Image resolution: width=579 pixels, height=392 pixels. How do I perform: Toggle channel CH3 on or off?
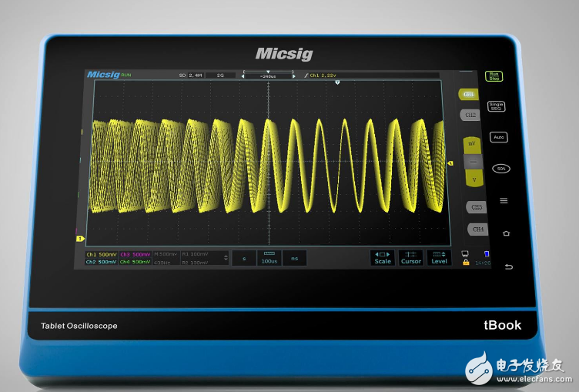pos(477,207)
